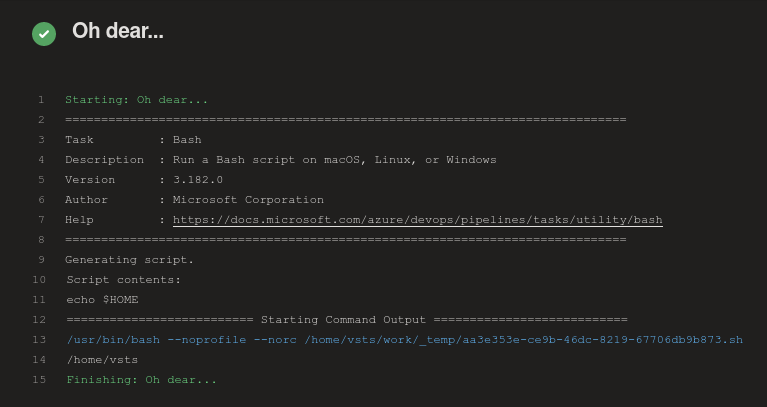Click the /usr/bin/bash command line in blue

[405, 340]
